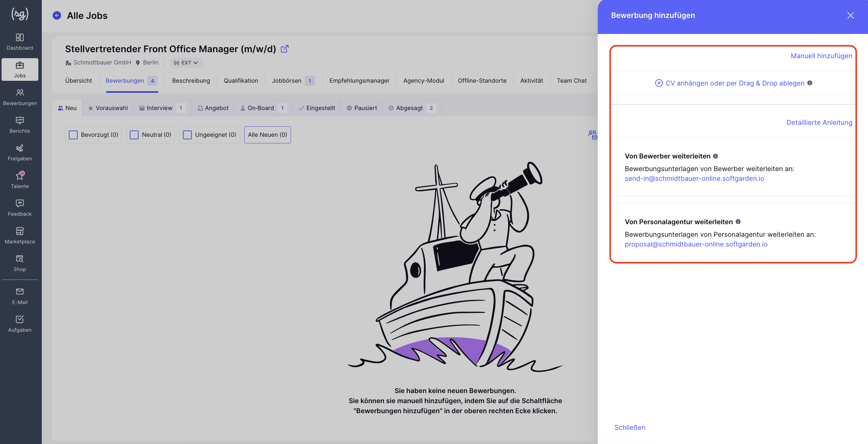The width and height of the screenshot is (868, 444).
Task: Open E-Mail in sidebar
Action: pos(20,296)
